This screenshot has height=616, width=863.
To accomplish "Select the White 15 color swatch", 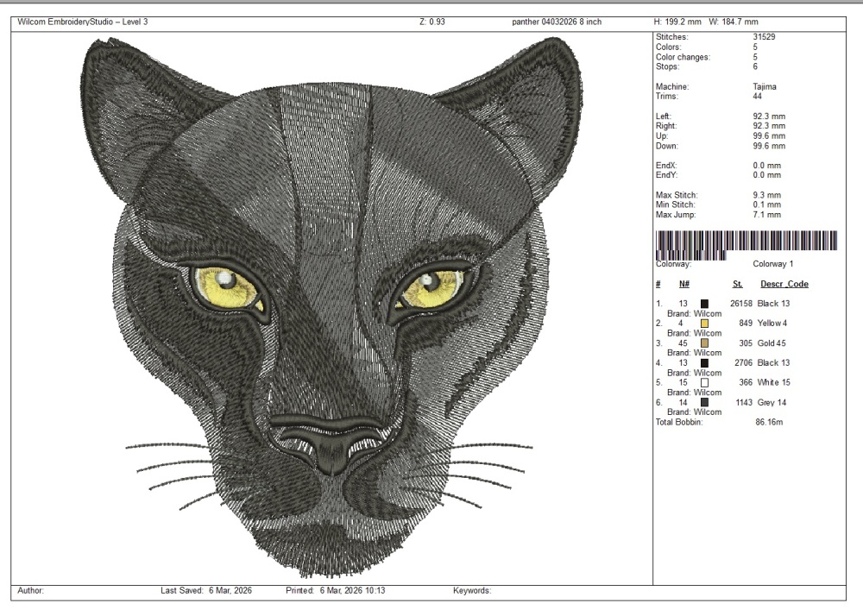I will pyautogui.click(x=704, y=382).
